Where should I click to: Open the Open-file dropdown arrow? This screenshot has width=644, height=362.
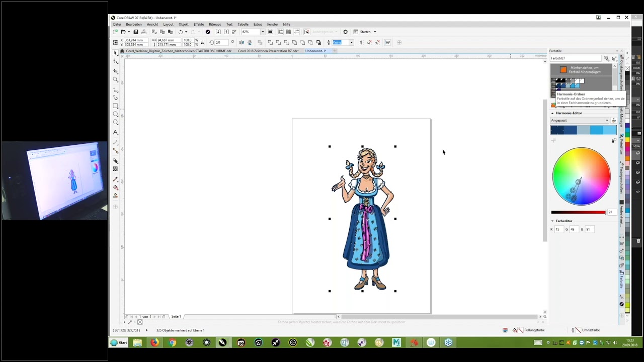[129, 32]
